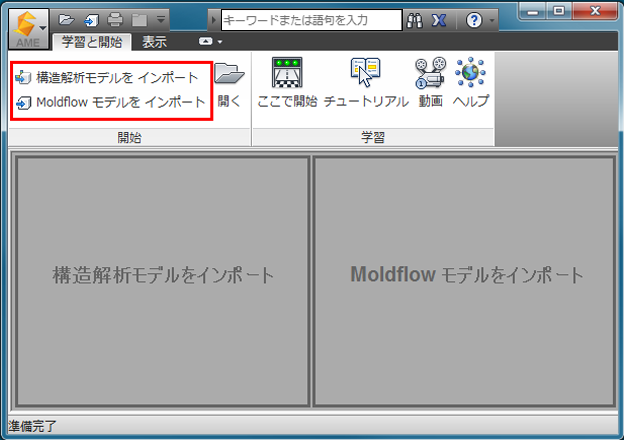Click the ribbon minimize toggle button

coord(205,41)
